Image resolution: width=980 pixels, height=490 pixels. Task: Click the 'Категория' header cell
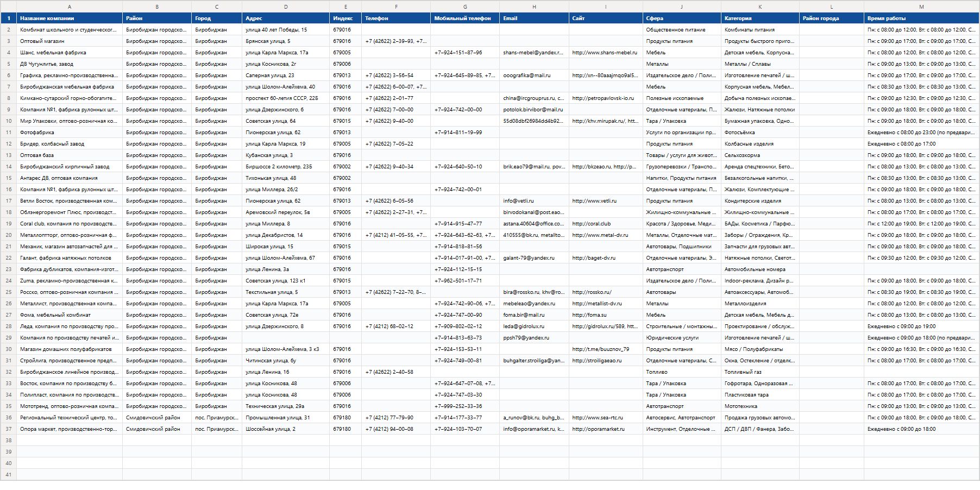coord(760,18)
